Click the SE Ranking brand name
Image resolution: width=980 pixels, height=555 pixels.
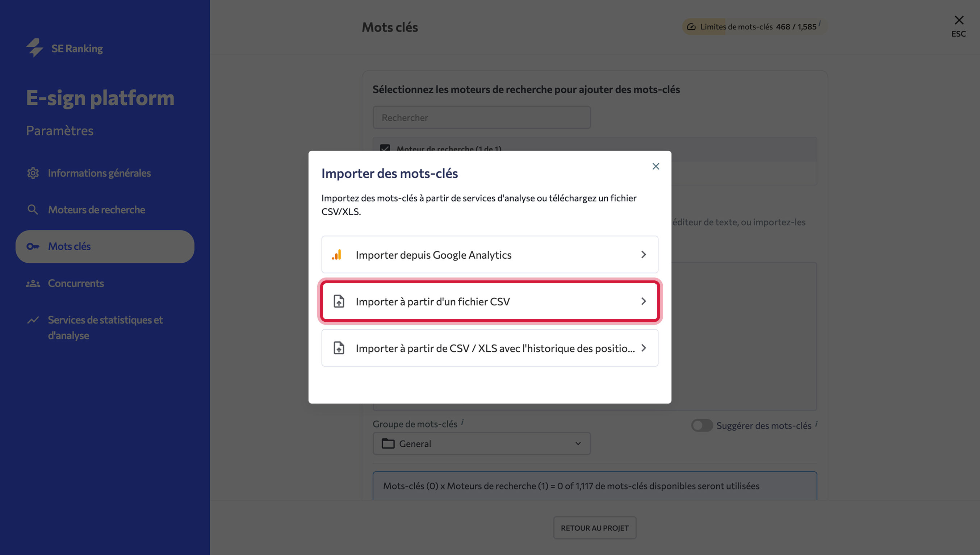pyautogui.click(x=77, y=49)
